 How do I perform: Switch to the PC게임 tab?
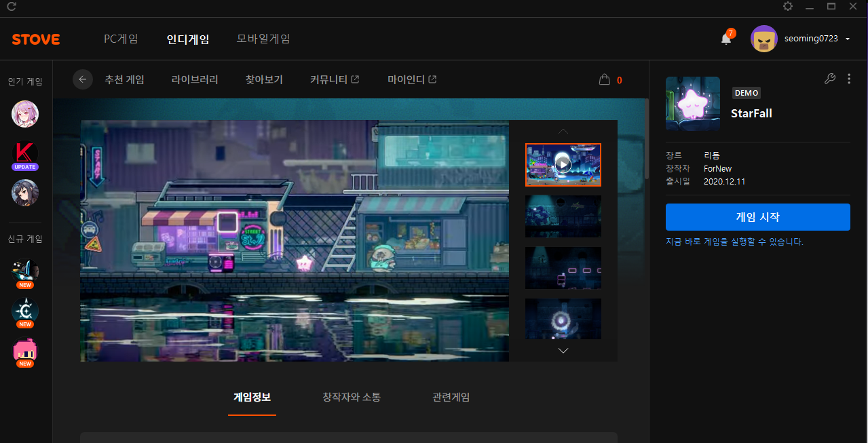click(x=121, y=39)
